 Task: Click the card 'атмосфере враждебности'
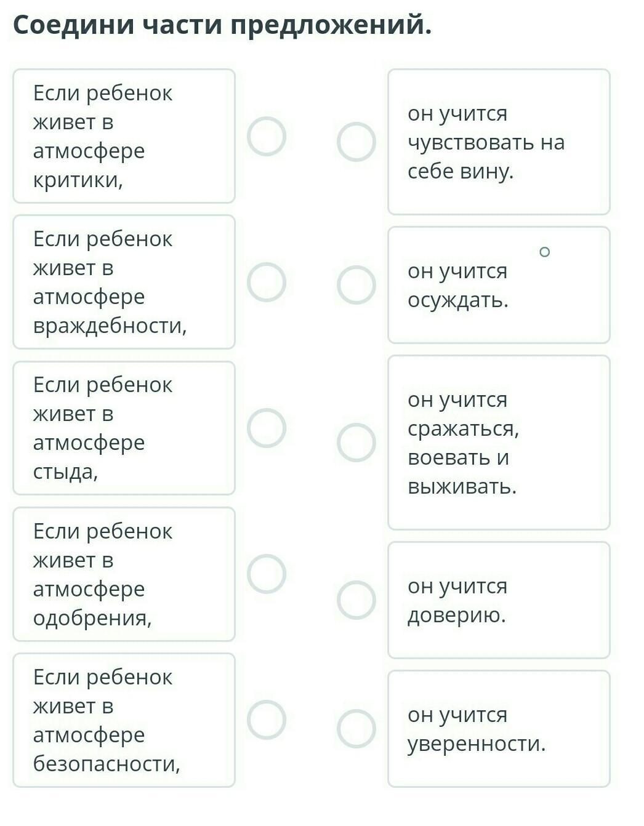[x=124, y=282]
